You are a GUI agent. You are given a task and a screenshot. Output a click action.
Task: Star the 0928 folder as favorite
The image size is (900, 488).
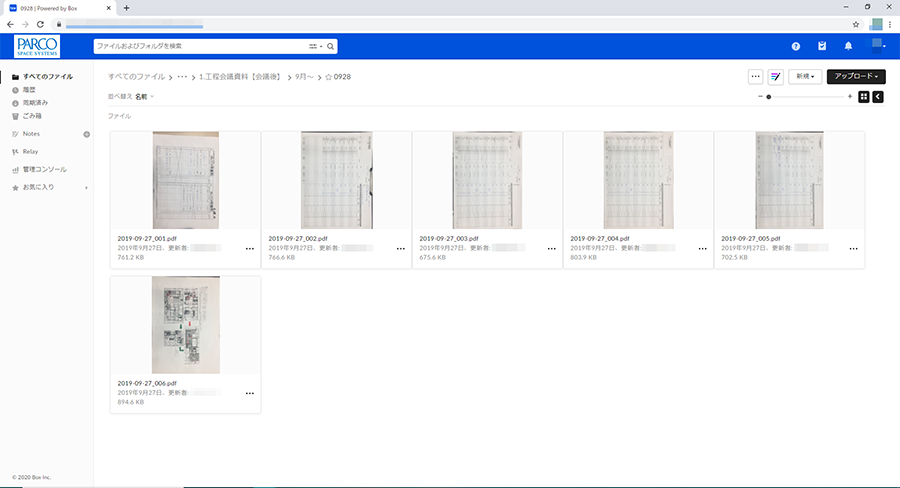[x=328, y=77]
